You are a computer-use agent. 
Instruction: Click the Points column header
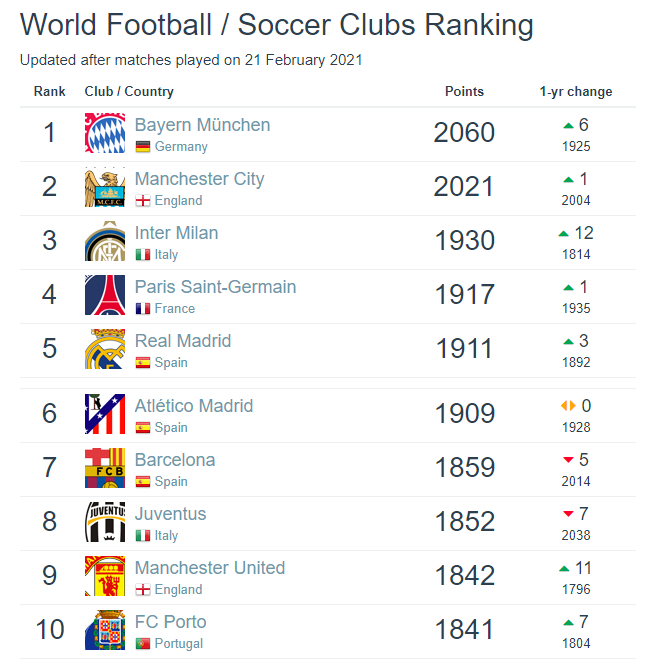464,91
